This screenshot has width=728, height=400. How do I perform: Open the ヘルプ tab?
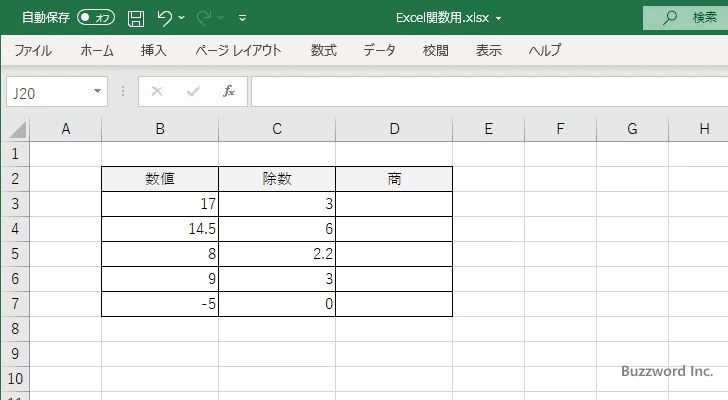545,50
